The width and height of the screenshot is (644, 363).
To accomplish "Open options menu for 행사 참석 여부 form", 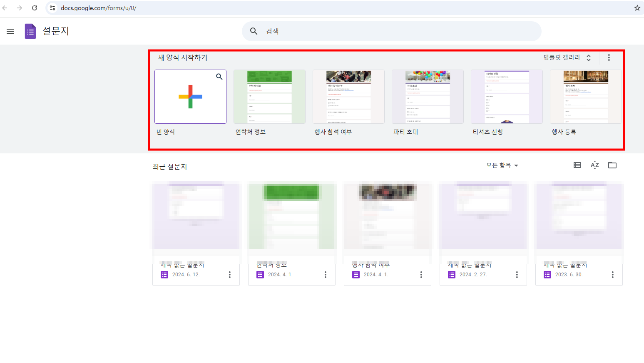I will point(421,274).
